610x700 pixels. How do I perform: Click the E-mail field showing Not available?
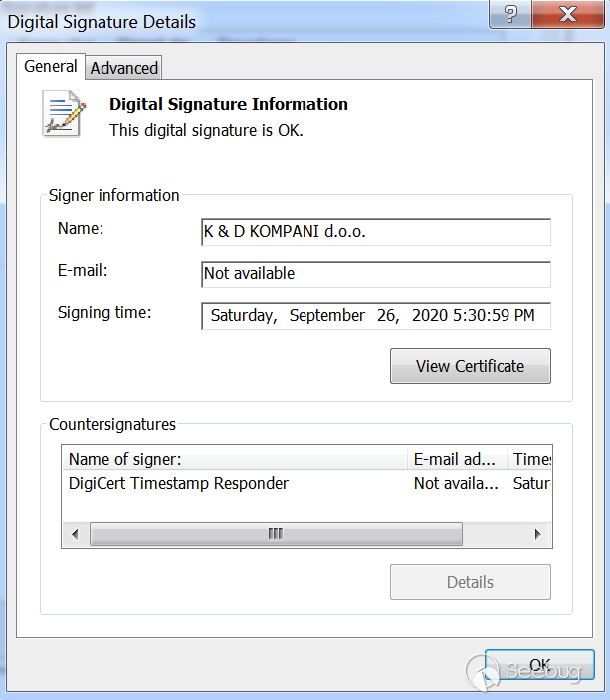coord(375,273)
